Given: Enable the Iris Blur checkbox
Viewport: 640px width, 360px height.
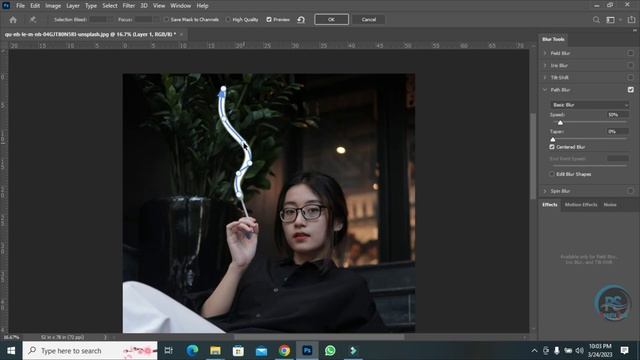Looking at the screenshot, I should pos(631,65).
